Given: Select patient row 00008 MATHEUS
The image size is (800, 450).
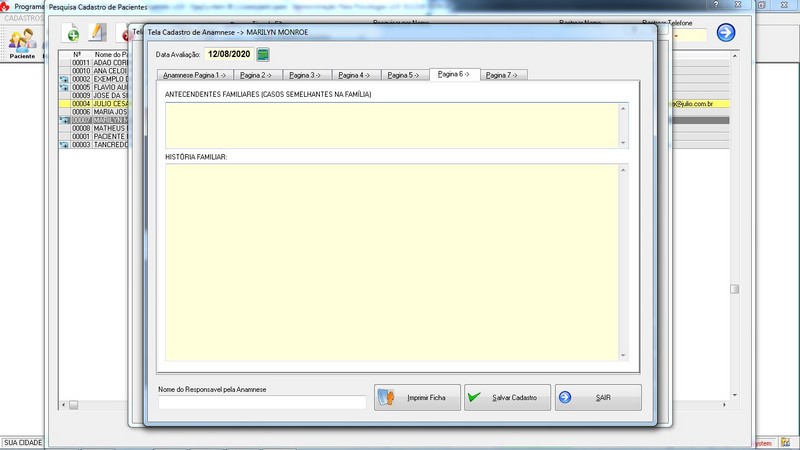Looking at the screenshot, I should 94,128.
